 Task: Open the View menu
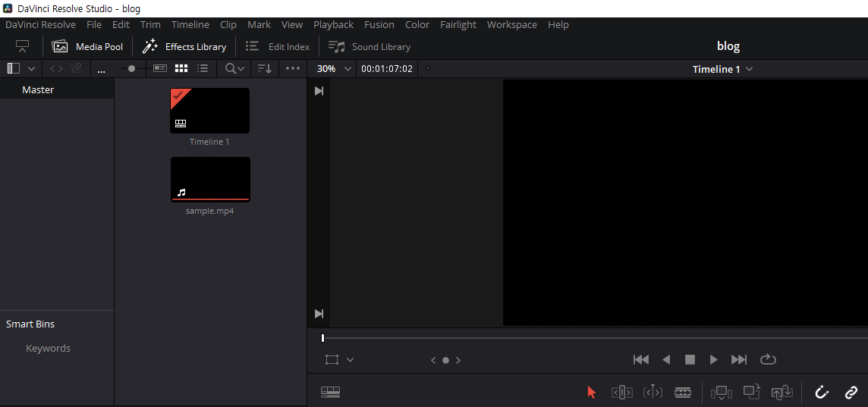(291, 25)
